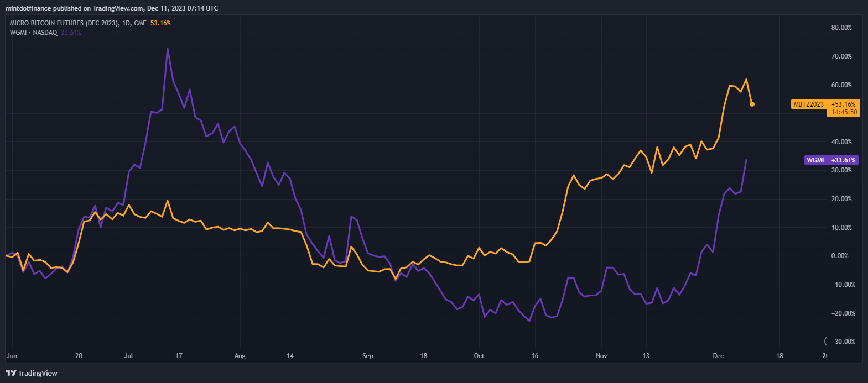Click the Oct date label on the time axis
The height and width of the screenshot is (383, 868).
(x=479, y=356)
